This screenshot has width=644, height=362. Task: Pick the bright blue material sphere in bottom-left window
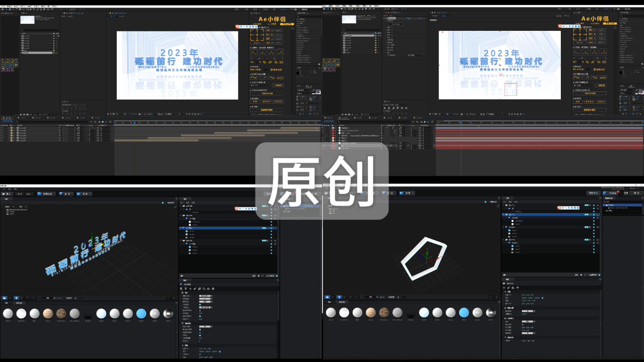141,314
